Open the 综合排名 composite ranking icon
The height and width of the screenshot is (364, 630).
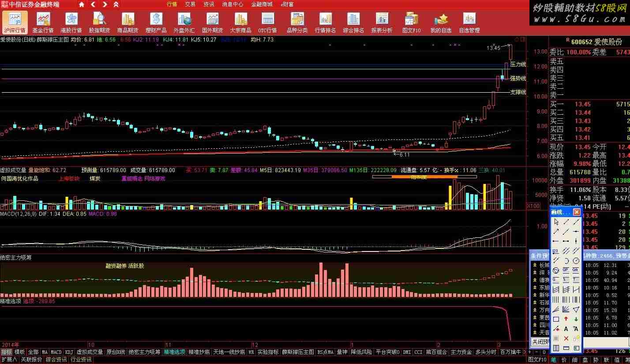tap(353, 23)
